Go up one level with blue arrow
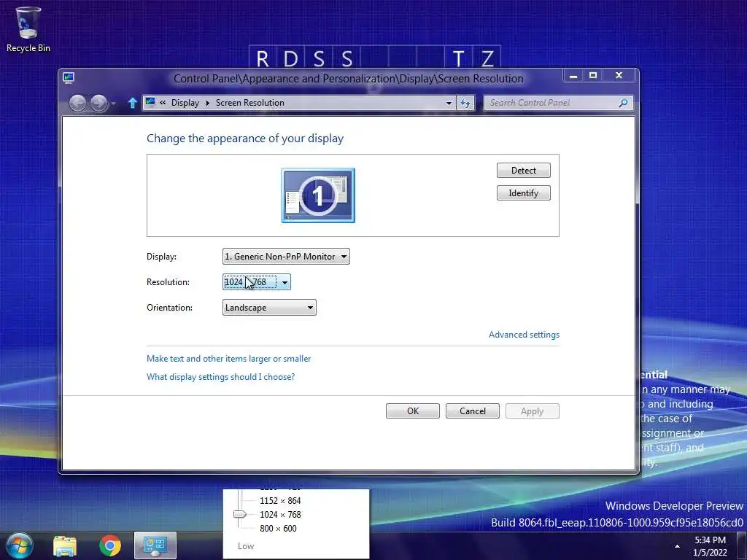This screenshot has width=747, height=560. coord(133,103)
